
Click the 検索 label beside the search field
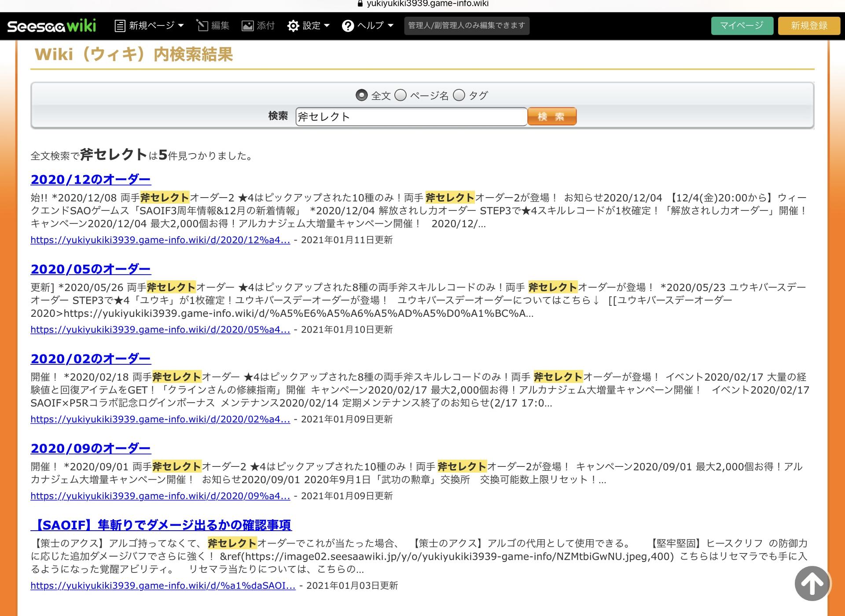point(278,116)
